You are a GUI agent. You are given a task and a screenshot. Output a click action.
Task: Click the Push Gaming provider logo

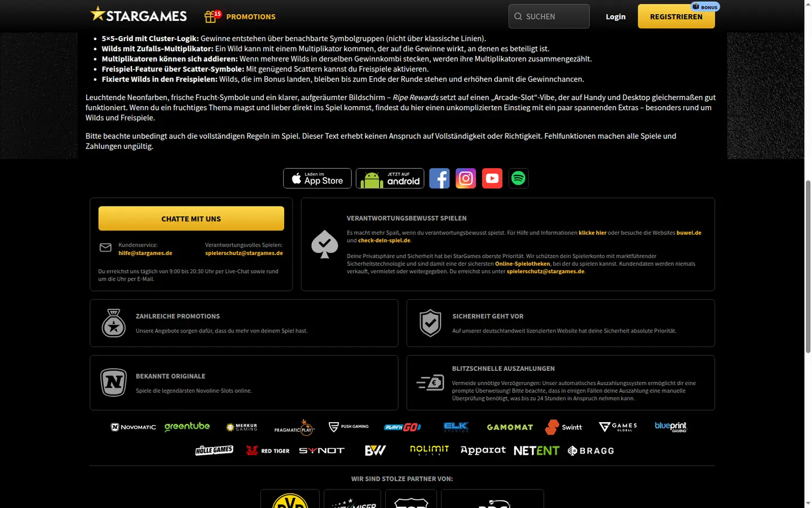click(348, 427)
